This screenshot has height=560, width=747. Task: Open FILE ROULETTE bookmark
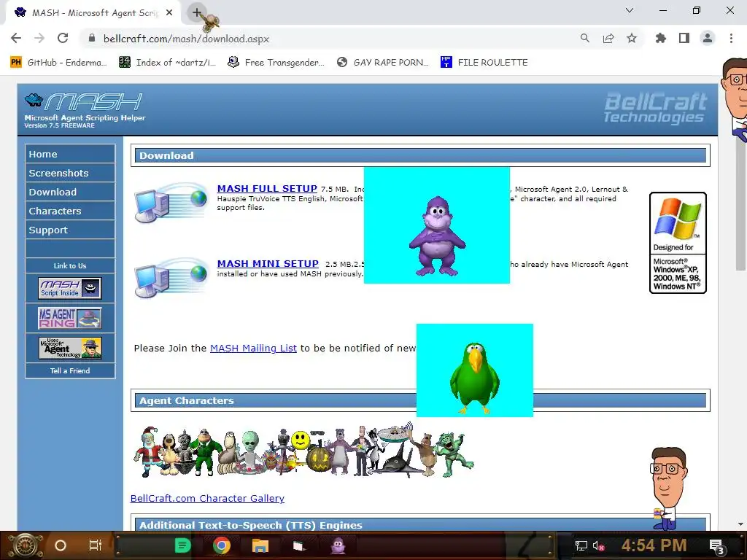point(484,63)
